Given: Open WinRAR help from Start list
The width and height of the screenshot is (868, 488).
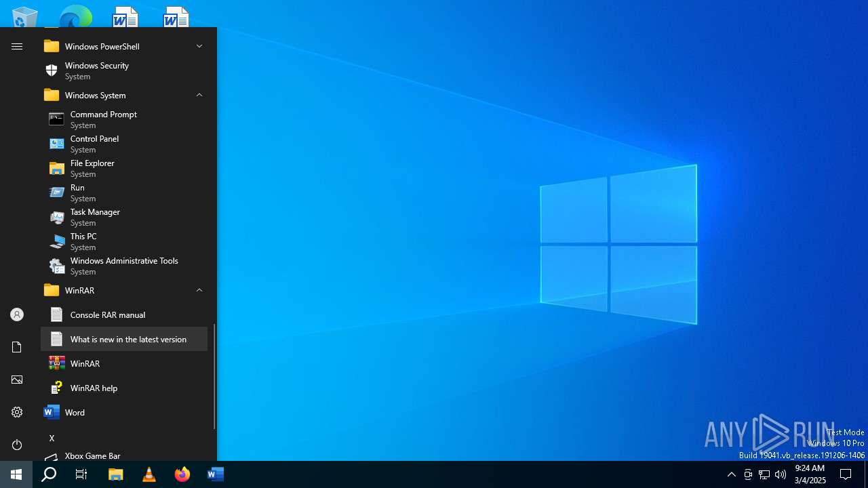Looking at the screenshot, I should tap(124, 388).
